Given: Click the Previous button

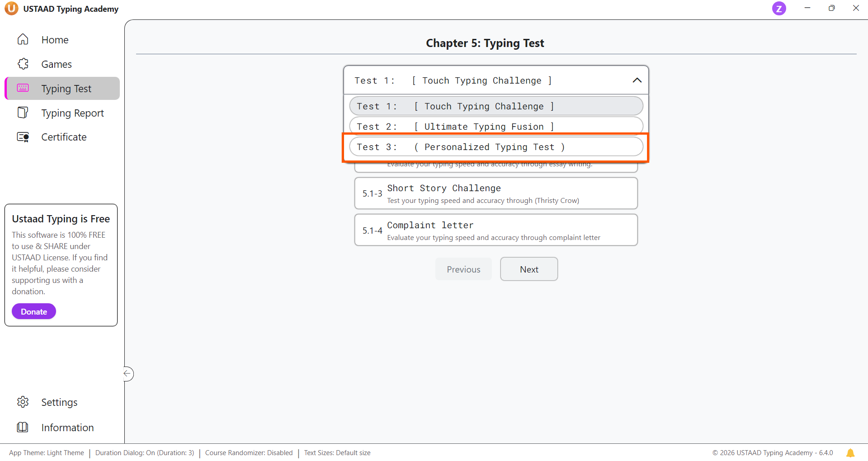Looking at the screenshot, I should pos(463,269).
